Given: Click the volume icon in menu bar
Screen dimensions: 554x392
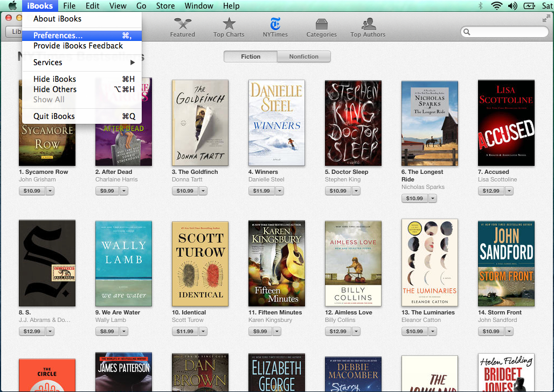Looking at the screenshot, I should coord(513,5).
